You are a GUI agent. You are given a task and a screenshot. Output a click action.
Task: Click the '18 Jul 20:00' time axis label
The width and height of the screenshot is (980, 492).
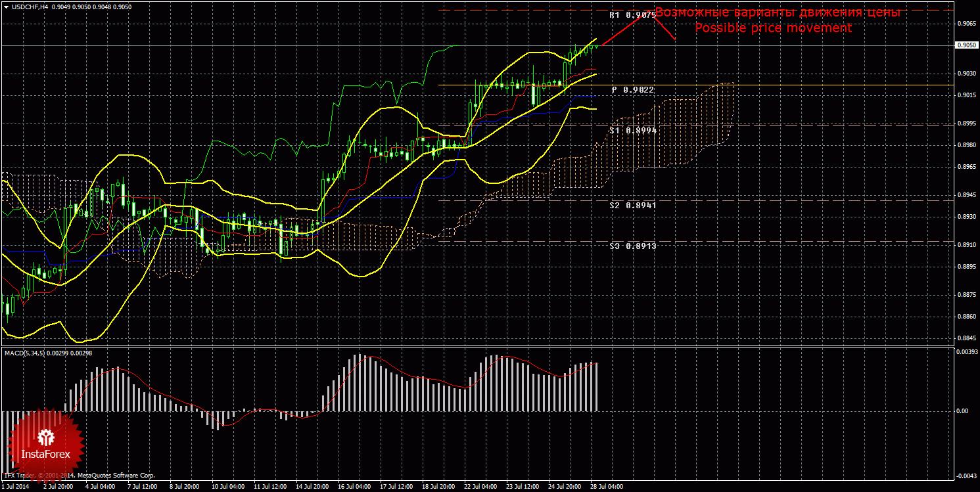438,487
